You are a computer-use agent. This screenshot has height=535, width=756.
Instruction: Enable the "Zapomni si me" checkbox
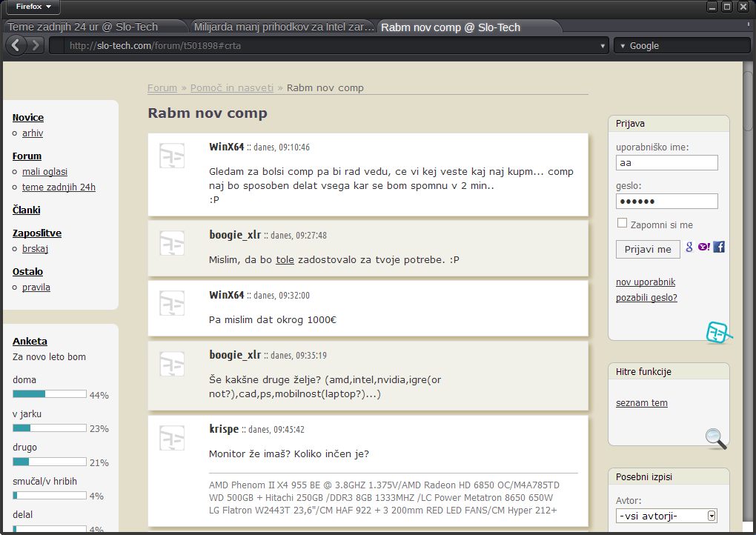coord(622,224)
